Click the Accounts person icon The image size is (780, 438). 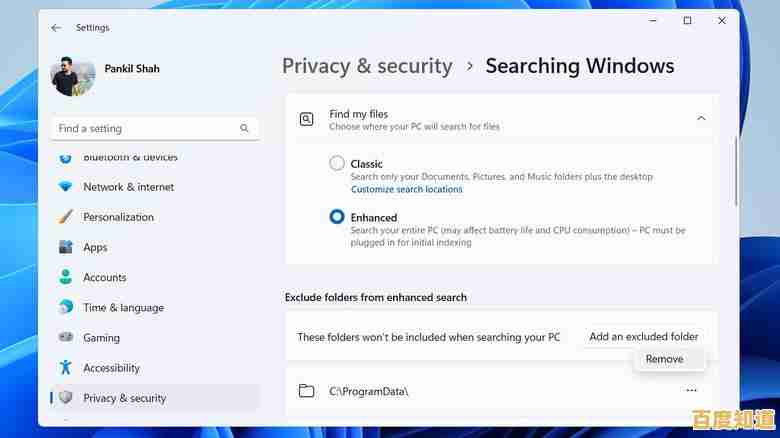tap(66, 277)
